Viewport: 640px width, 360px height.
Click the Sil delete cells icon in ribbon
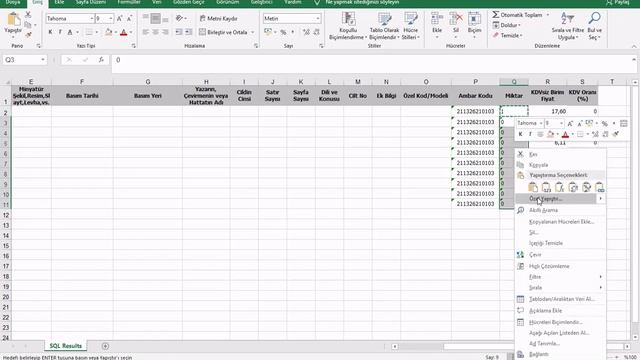click(x=456, y=19)
